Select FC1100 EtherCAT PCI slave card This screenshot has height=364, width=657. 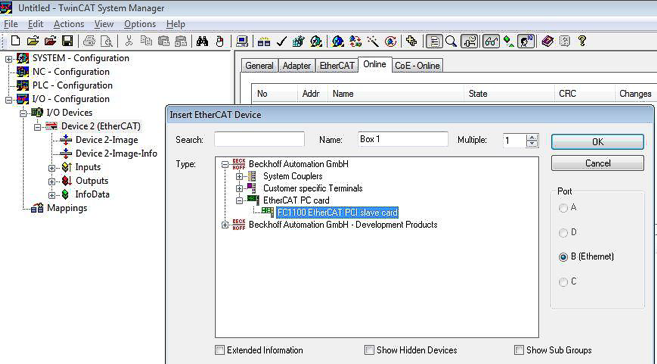(337, 213)
